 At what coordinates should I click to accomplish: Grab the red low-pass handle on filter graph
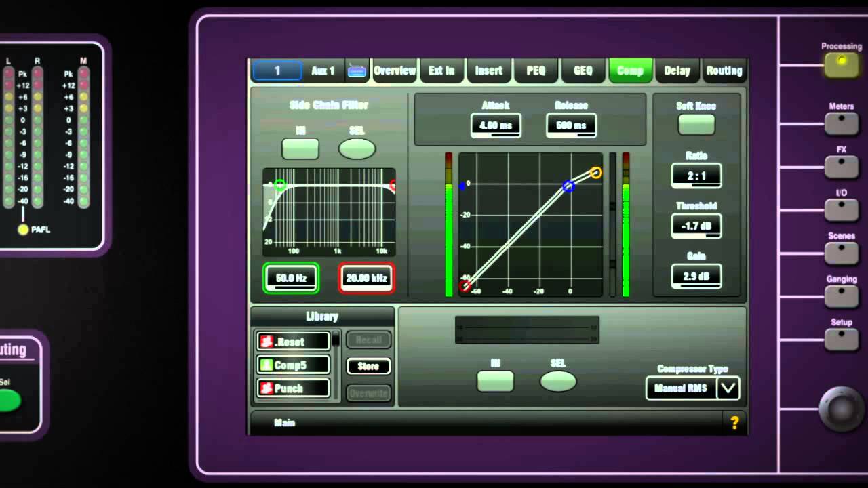point(393,186)
